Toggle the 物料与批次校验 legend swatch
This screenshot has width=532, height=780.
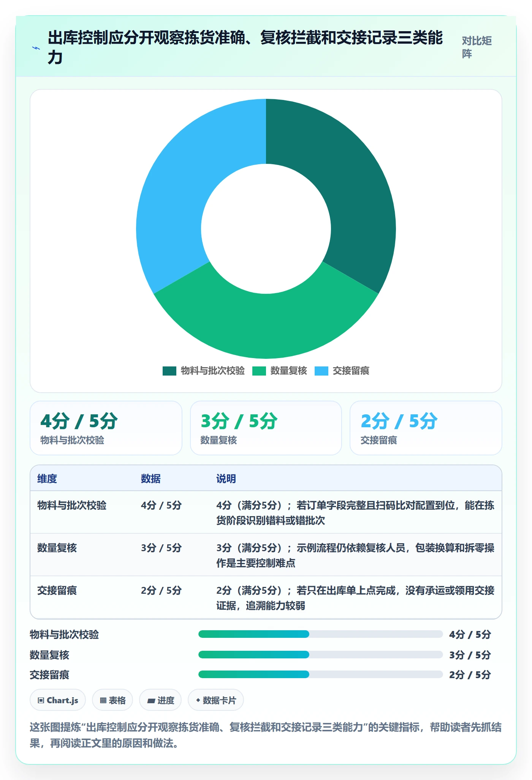click(x=169, y=371)
